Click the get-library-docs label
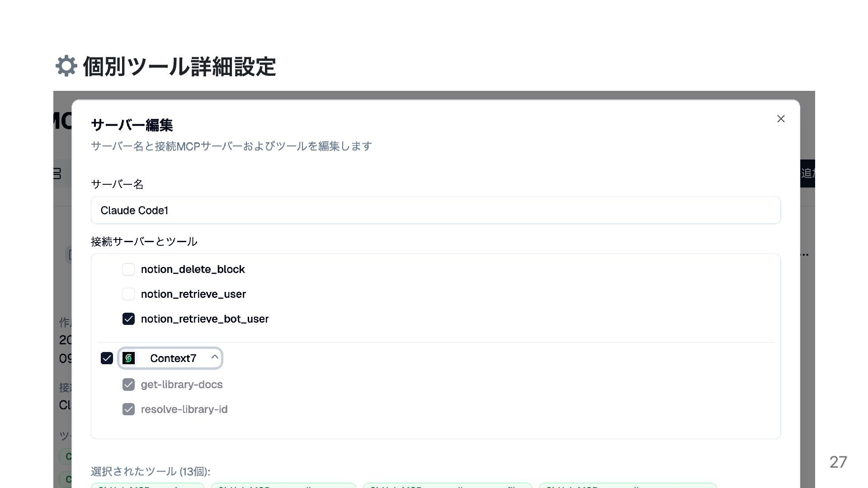 click(182, 385)
